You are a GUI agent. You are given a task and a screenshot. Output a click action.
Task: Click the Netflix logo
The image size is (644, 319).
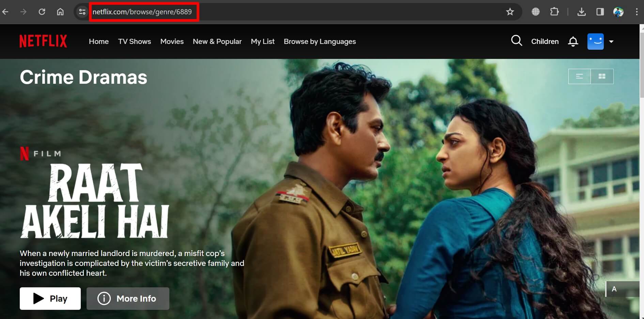pyautogui.click(x=43, y=41)
